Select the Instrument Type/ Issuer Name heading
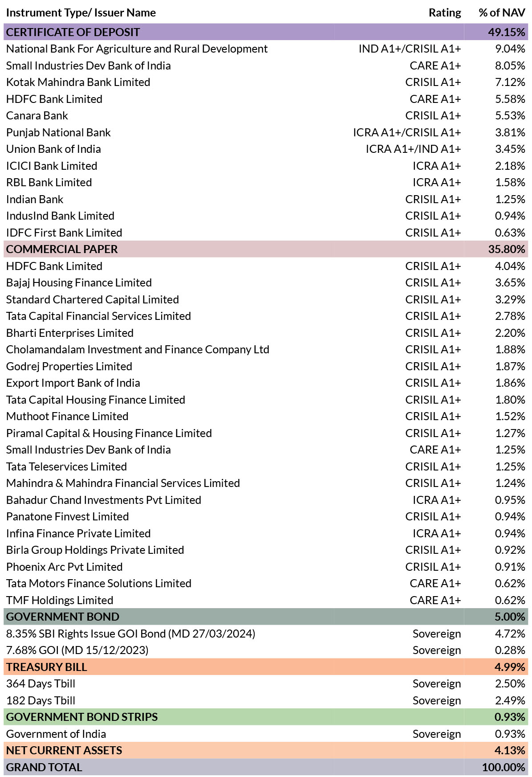This screenshot has width=532, height=777. click(x=81, y=12)
